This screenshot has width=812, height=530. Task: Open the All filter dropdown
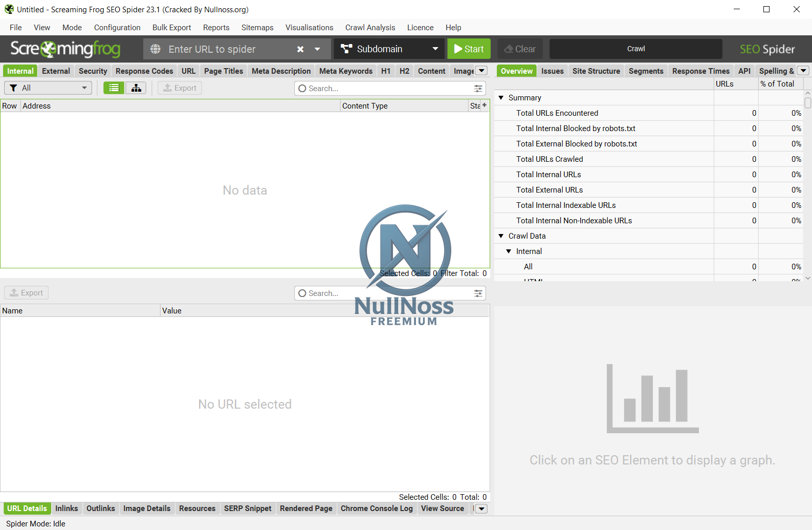pos(48,88)
